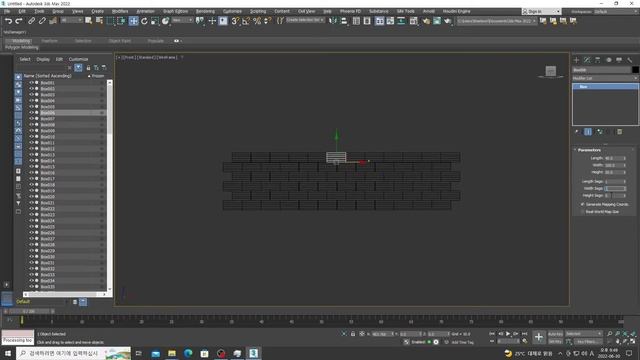Open the Modifiers menu
640x360 pixels.
pos(120,11)
